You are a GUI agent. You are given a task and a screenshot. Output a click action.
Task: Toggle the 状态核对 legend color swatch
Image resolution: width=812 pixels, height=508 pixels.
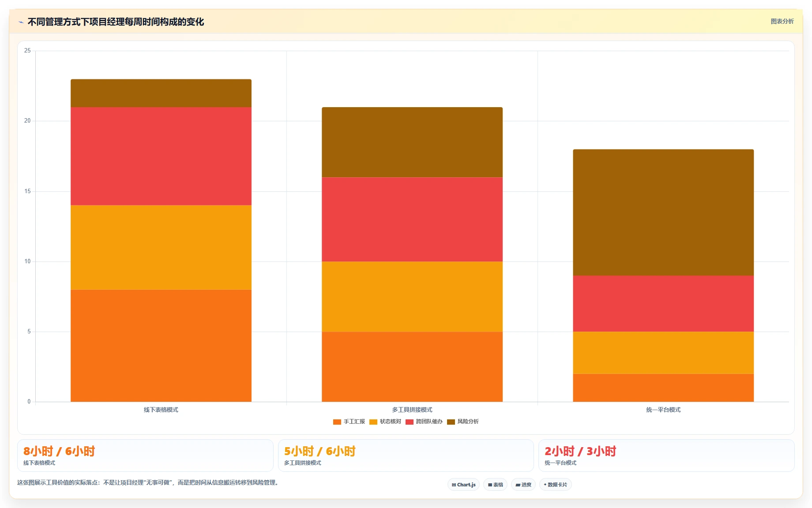pyautogui.click(x=373, y=422)
